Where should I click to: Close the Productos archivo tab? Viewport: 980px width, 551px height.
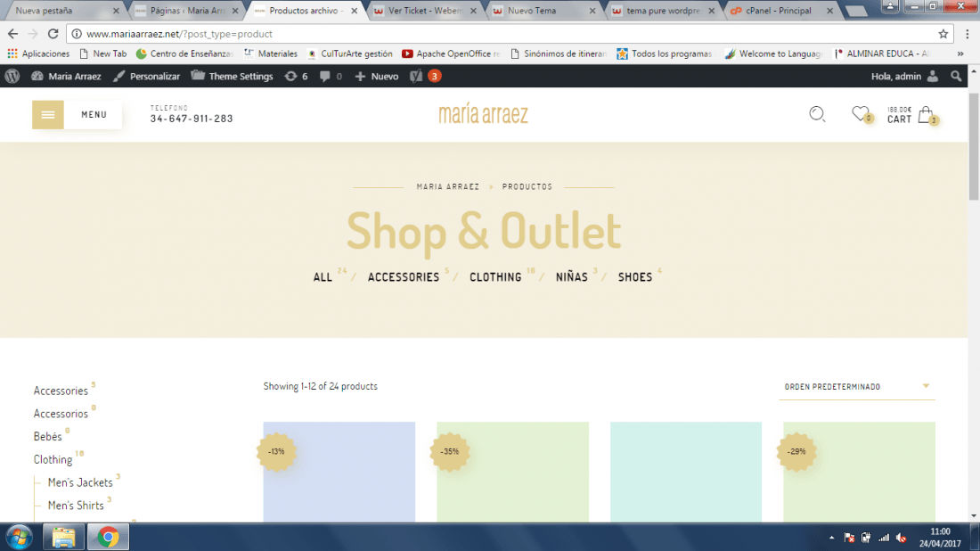click(x=355, y=11)
